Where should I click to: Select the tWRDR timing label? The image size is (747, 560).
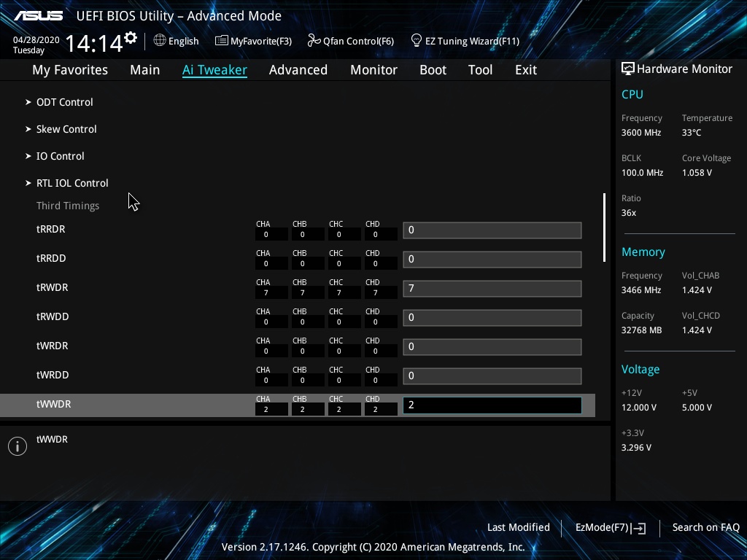pyautogui.click(x=53, y=346)
